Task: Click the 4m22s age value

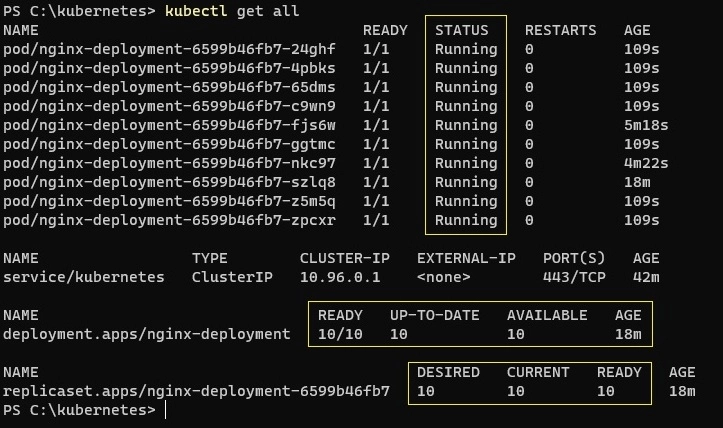Action: click(646, 163)
